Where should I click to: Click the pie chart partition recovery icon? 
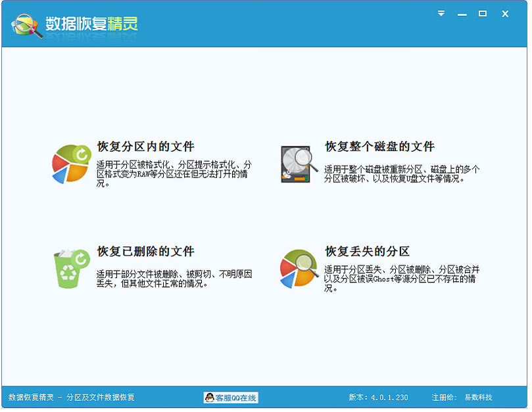click(x=70, y=164)
